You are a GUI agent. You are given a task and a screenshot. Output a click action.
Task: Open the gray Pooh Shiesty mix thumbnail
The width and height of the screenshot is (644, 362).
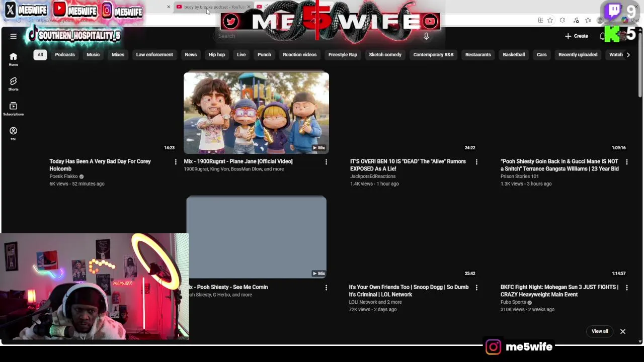pyautogui.click(x=256, y=237)
